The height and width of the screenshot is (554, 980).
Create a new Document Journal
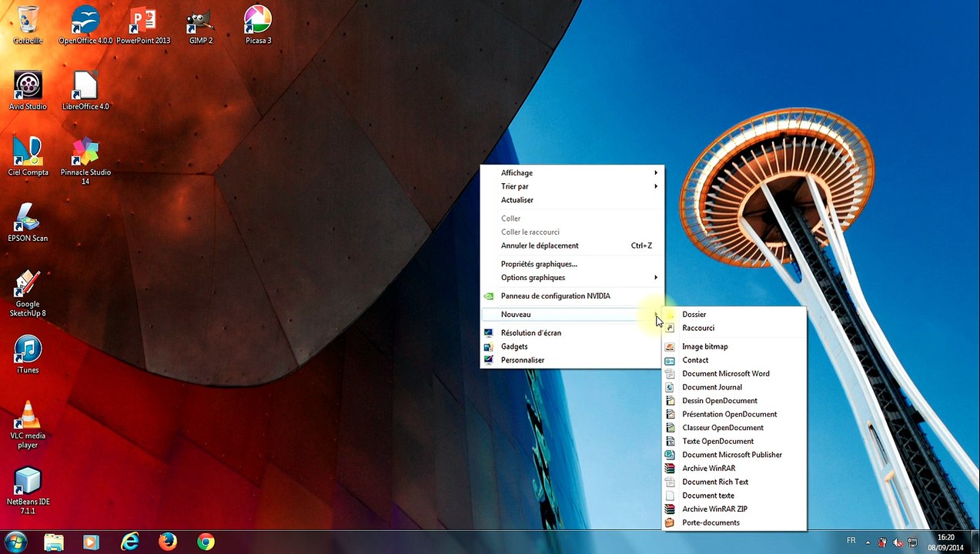click(x=734, y=387)
